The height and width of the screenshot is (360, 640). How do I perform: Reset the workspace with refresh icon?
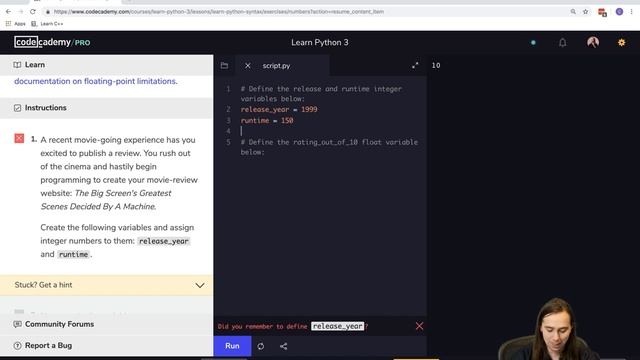pos(261,346)
